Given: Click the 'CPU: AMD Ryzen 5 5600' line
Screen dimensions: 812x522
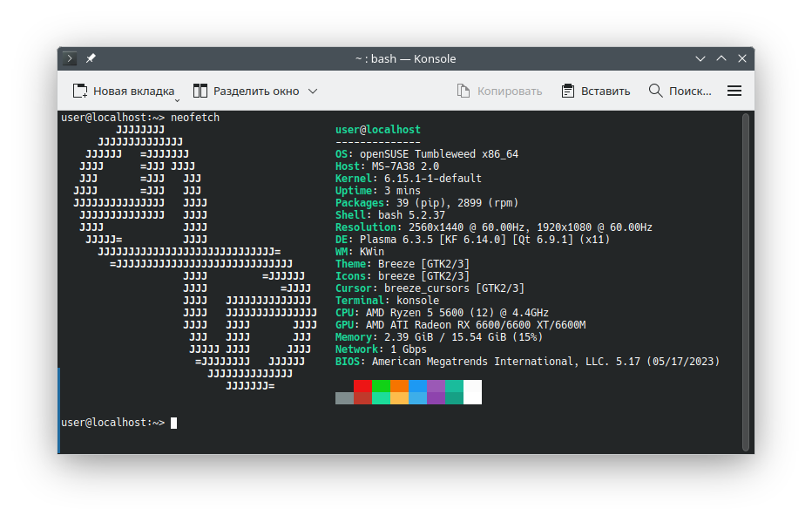Looking at the screenshot, I should tap(442, 313).
